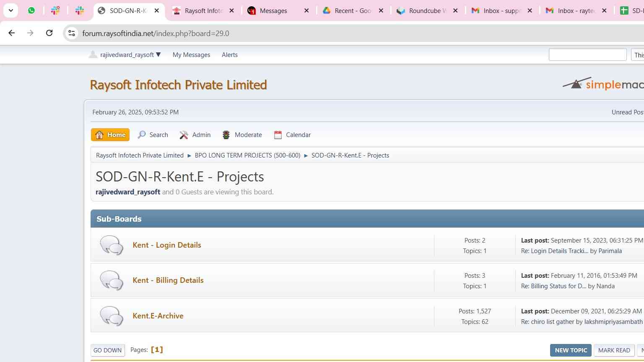This screenshot has height=362, width=644.
Task: Close the Recent Google Drive tab
Action: tap(381, 10)
